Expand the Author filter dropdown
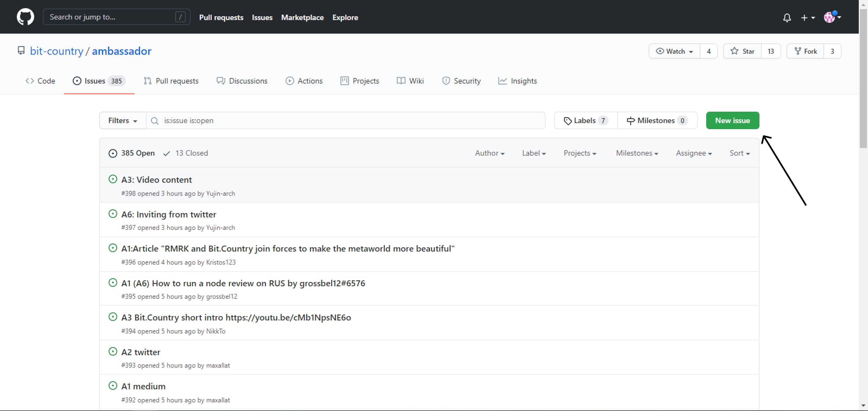The image size is (868, 411). pos(489,153)
